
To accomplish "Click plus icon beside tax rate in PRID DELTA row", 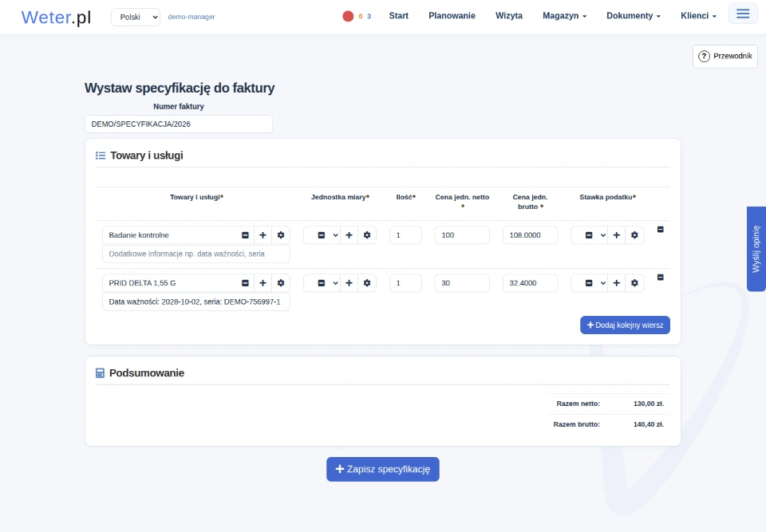I will click(617, 283).
